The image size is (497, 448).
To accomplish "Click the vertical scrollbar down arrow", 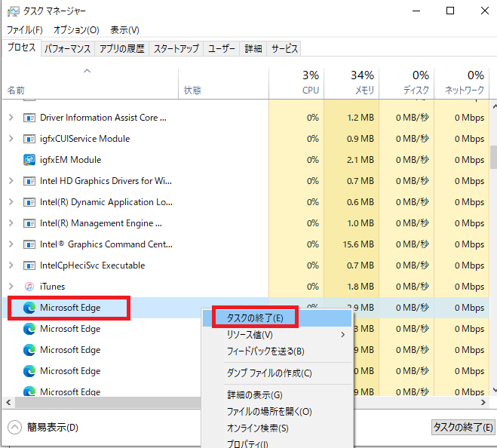I will pyautogui.click(x=494, y=390).
